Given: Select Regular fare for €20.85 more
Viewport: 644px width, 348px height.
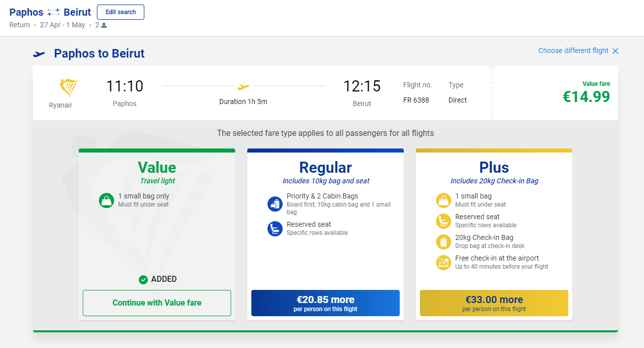Looking at the screenshot, I should coord(326,303).
